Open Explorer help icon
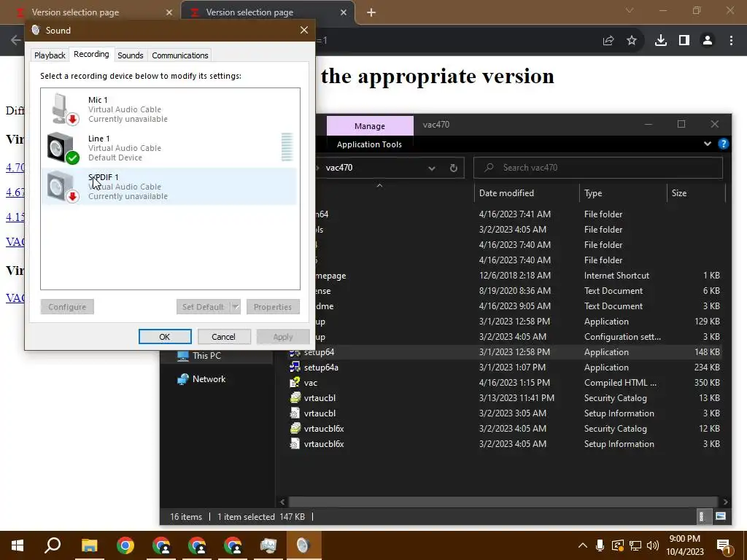 [723, 144]
